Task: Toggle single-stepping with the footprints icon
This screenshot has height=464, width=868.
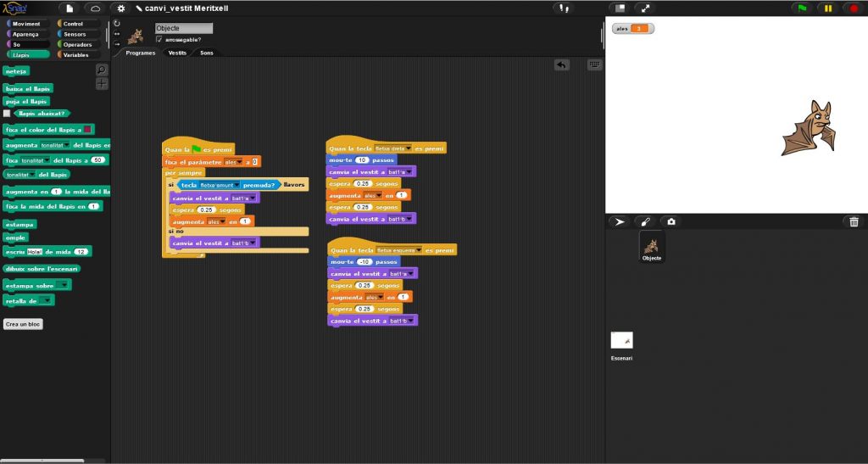Action: pos(564,8)
